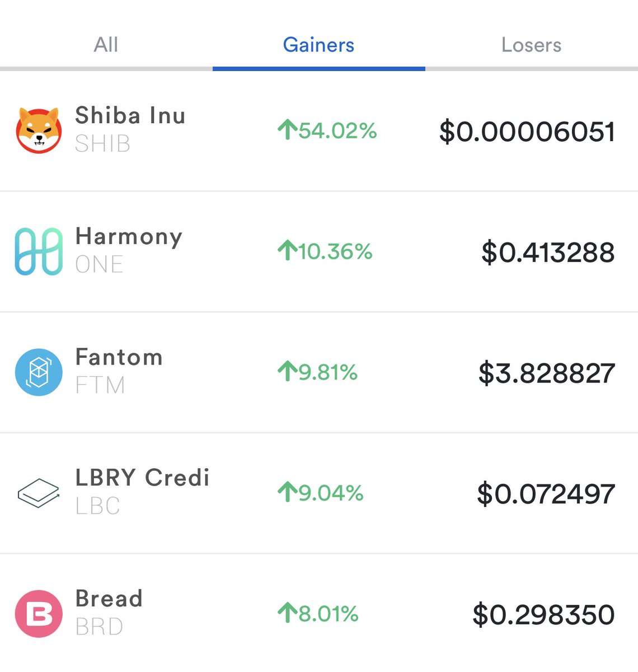Switch to the Losers tab
Screen dimensions: 638x672
pos(531,45)
